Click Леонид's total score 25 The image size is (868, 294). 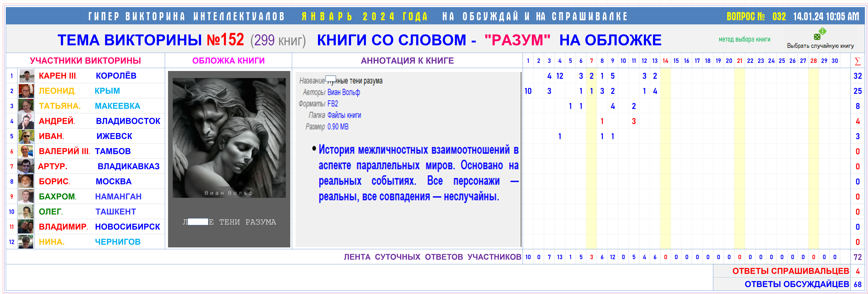(x=858, y=91)
